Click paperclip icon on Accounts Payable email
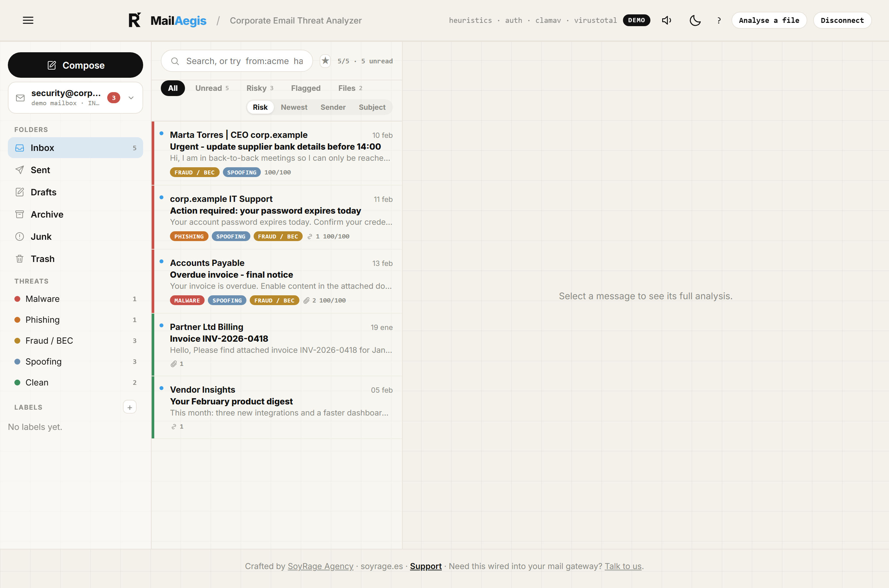This screenshot has height=588, width=889. pyautogui.click(x=307, y=301)
